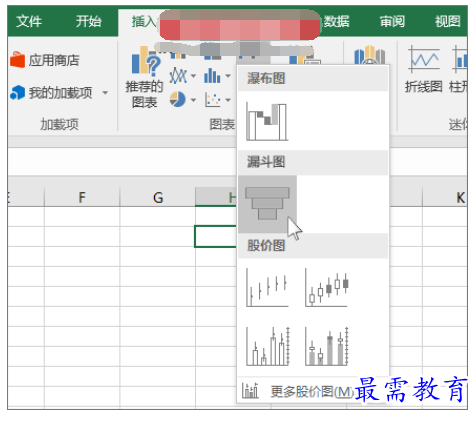Expand the 我的加载项 dropdown arrow
The width and height of the screenshot is (476, 421).
pos(105,92)
